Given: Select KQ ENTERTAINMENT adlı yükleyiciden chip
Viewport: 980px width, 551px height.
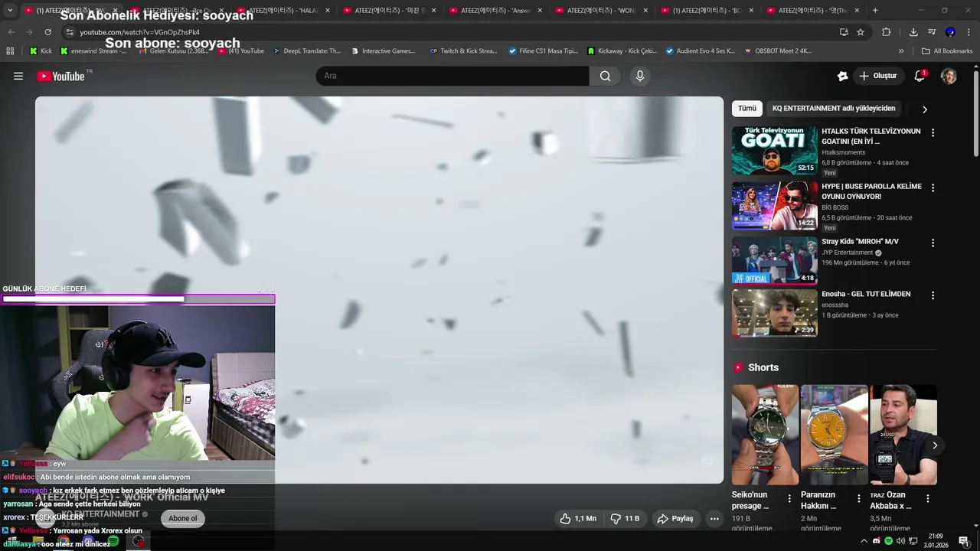Looking at the screenshot, I should tap(834, 109).
